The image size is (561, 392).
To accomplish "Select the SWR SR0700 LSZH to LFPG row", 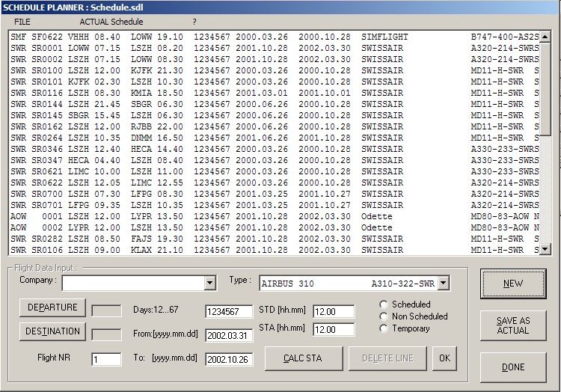I will click(x=275, y=194).
